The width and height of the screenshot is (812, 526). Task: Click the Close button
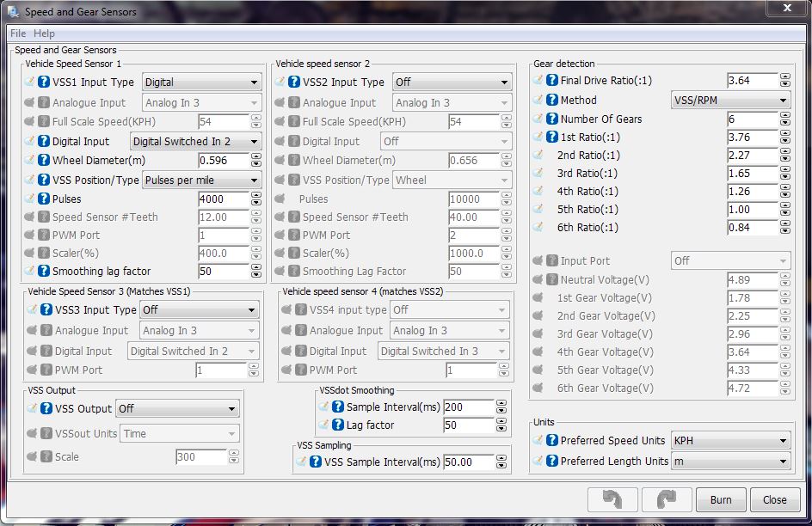pyautogui.click(x=774, y=499)
